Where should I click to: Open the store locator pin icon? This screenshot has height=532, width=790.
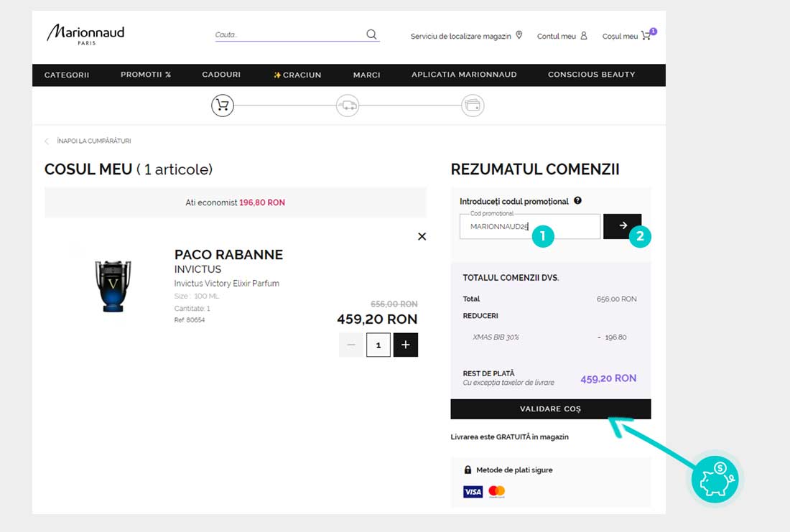point(519,35)
